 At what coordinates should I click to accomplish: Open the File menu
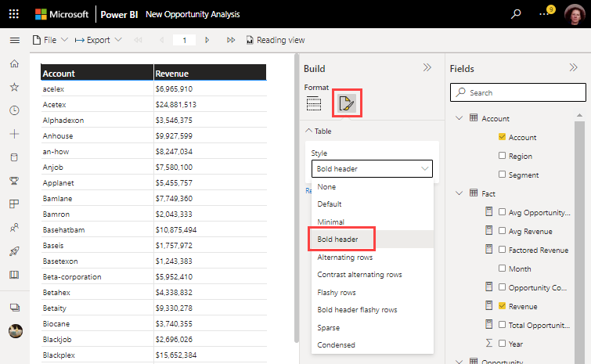click(x=50, y=40)
